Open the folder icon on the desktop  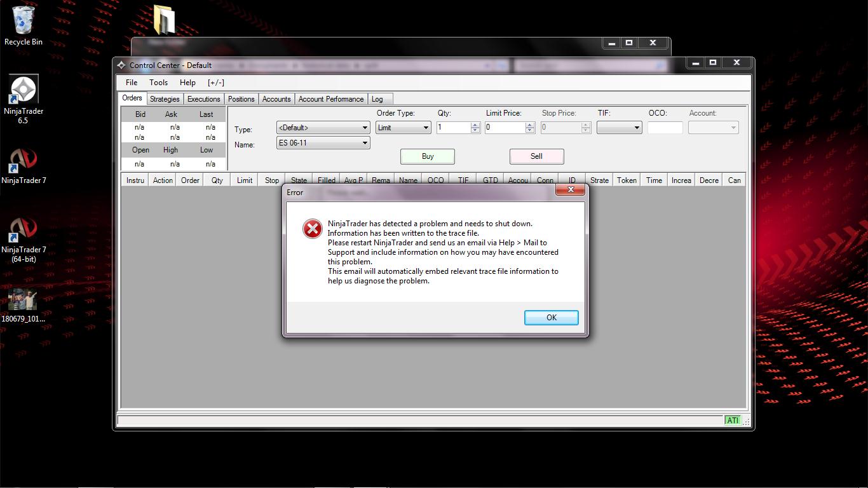tap(164, 19)
